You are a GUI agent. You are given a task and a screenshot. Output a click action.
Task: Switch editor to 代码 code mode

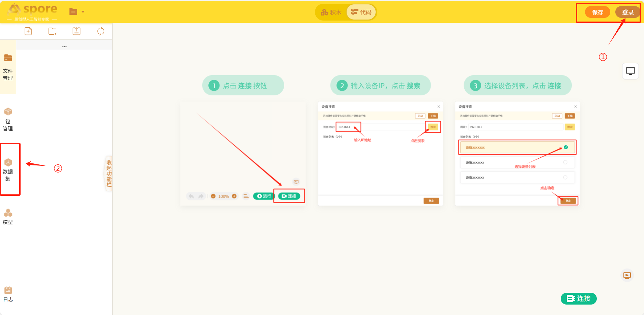click(361, 12)
